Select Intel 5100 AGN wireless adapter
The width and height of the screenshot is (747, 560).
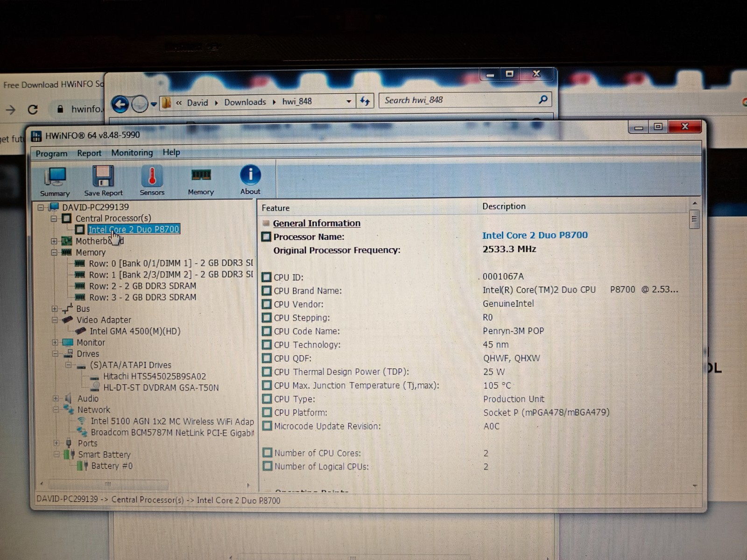point(172,421)
